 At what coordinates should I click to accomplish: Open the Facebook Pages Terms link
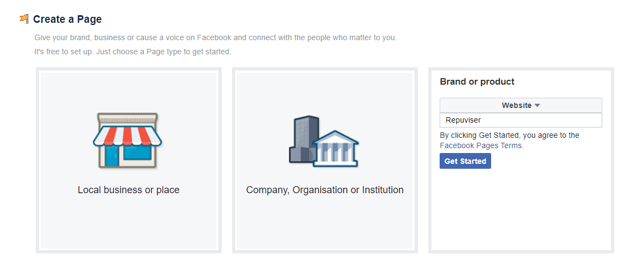480,145
